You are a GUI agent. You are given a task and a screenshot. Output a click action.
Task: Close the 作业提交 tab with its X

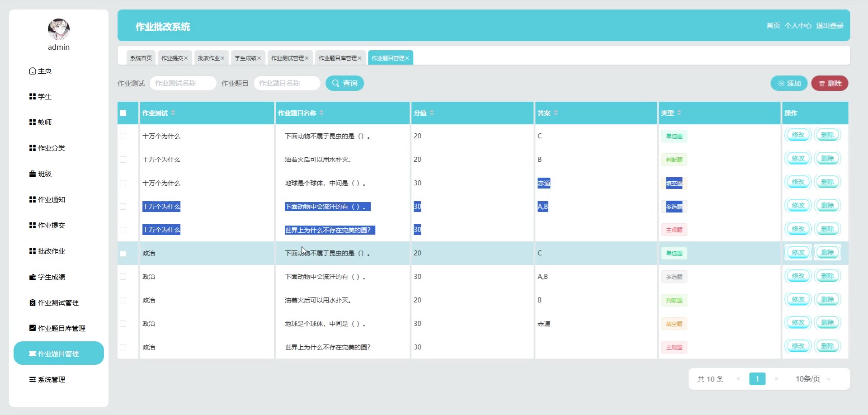point(186,58)
